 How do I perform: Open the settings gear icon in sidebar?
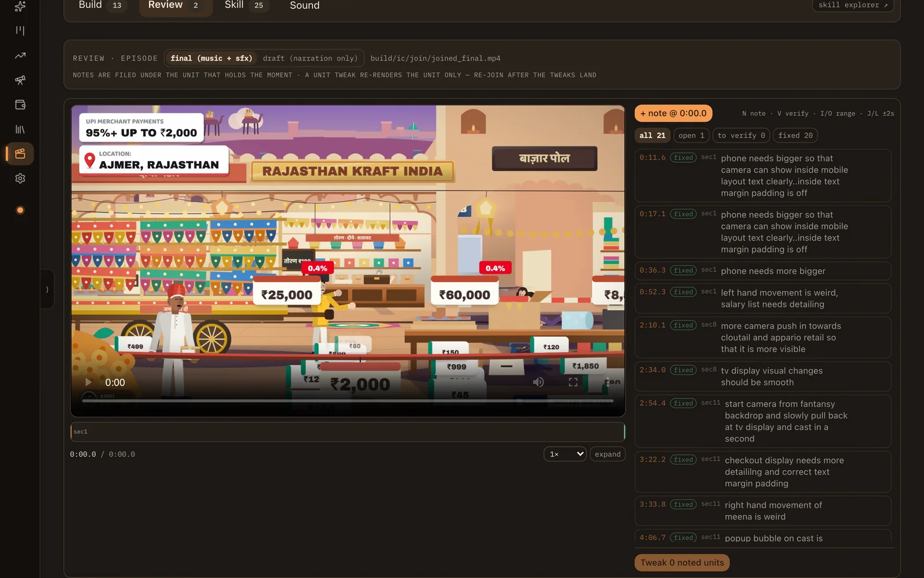[x=20, y=179]
